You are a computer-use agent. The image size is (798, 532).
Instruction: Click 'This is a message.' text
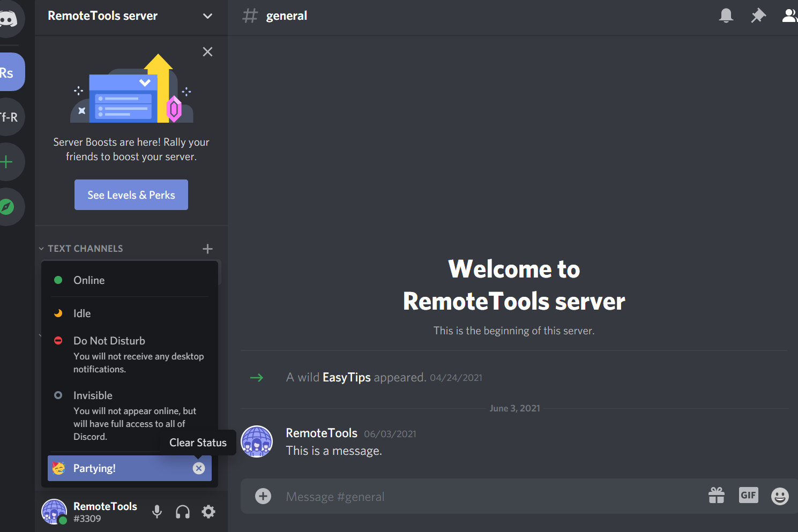[x=334, y=451]
